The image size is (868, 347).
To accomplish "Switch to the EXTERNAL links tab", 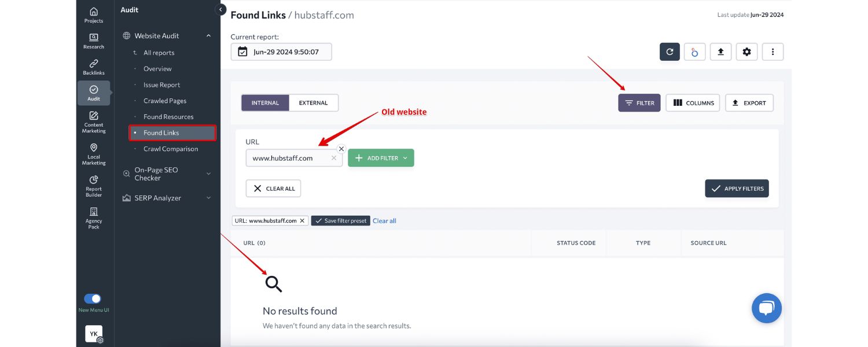I will pos(313,102).
